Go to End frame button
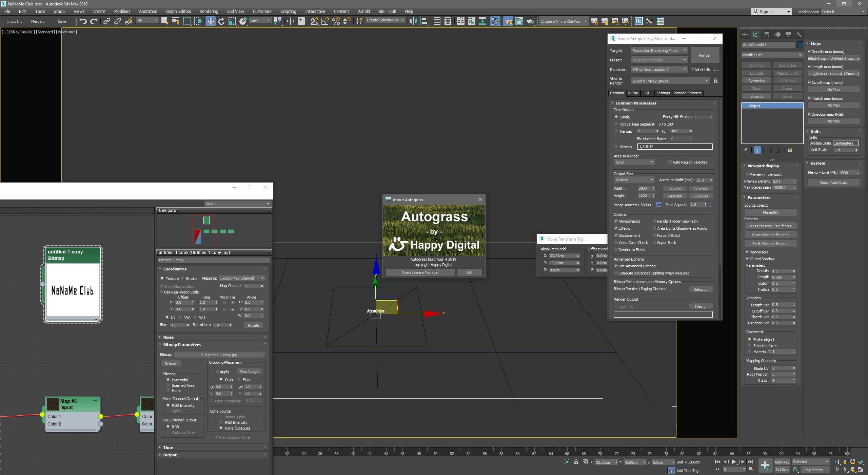The image size is (868, 475). [750, 462]
